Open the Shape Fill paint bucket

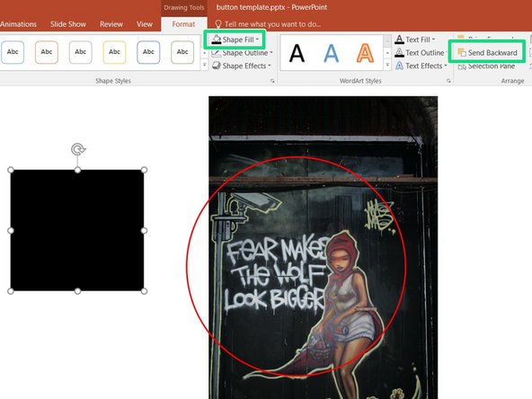[x=216, y=40]
